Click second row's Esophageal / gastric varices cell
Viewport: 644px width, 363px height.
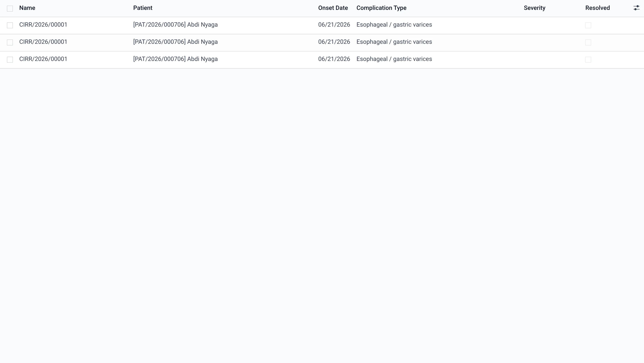coord(394,42)
